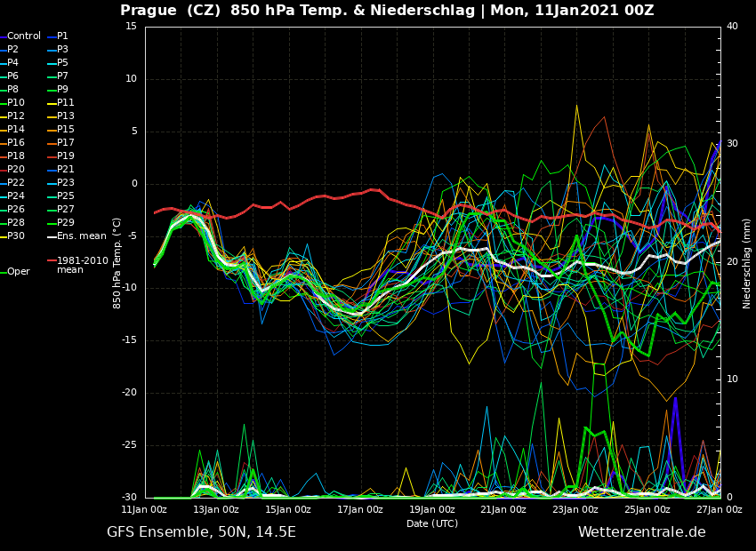Select the Oper legend entry
The width and height of the screenshot is (756, 551).
18,272
